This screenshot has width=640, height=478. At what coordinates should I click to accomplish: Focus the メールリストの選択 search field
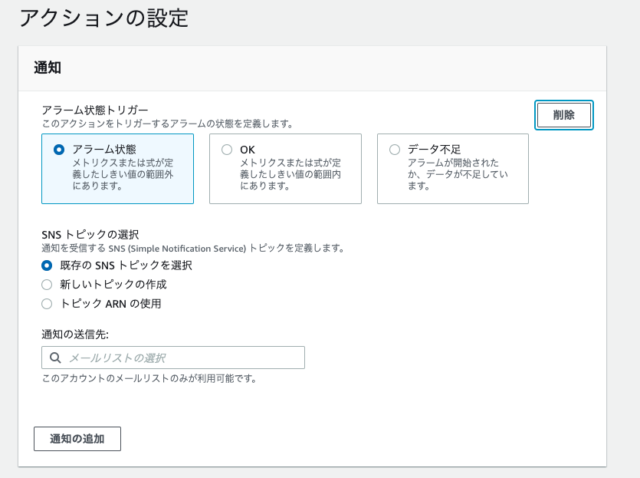point(173,358)
